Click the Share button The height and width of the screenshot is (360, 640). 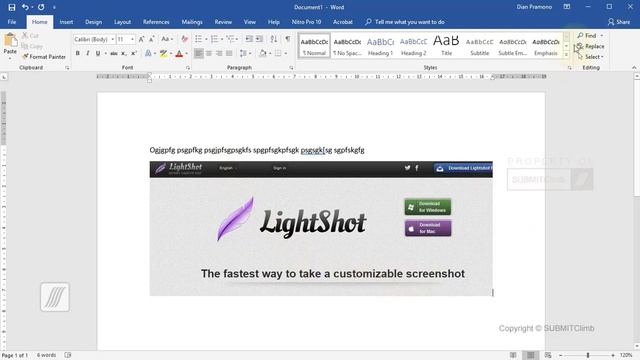tap(619, 22)
